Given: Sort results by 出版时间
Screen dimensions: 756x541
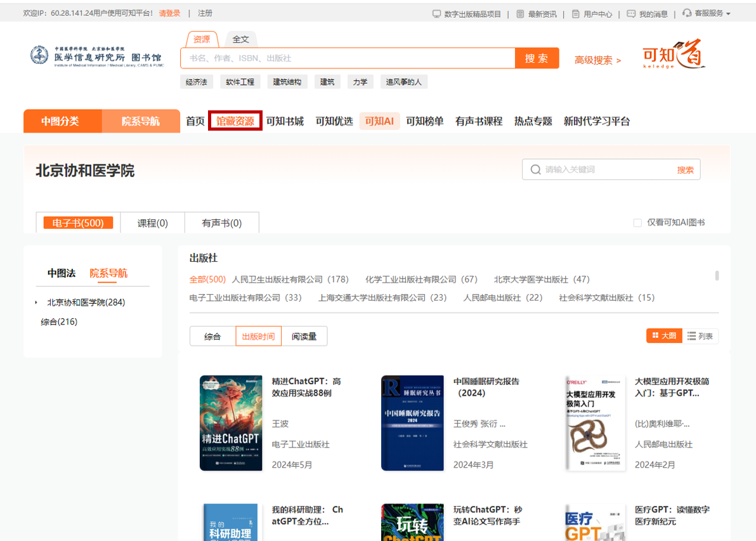Looking at the screenshot, I should coord(258,337).
